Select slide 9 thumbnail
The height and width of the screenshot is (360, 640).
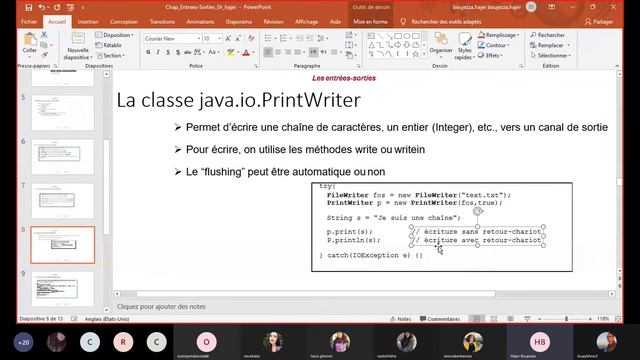[62, 289]
